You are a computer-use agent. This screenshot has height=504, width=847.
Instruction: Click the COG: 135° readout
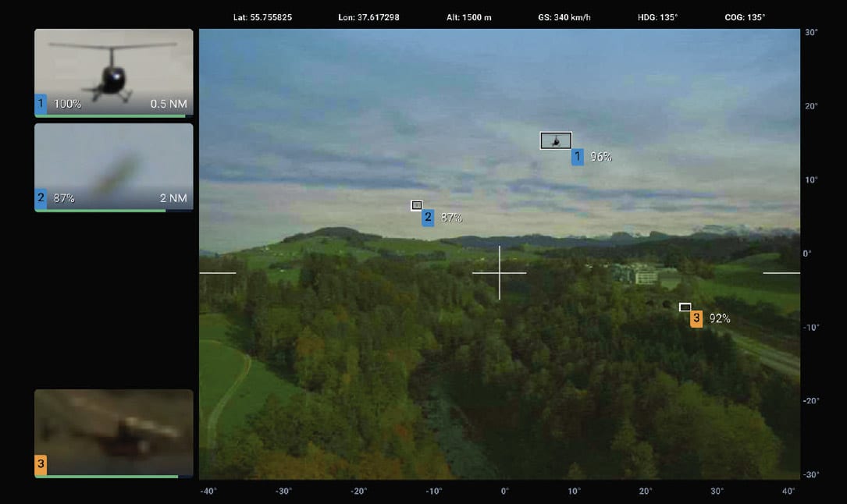745,17
